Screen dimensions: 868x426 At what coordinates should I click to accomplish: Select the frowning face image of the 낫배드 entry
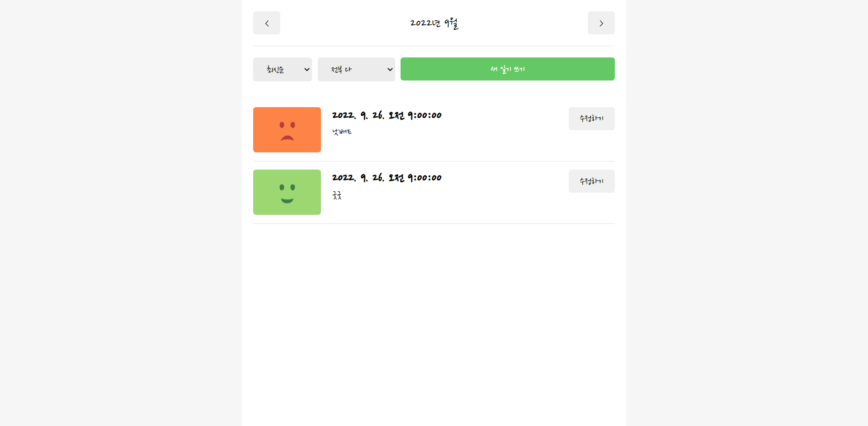[x=287, y=130]
